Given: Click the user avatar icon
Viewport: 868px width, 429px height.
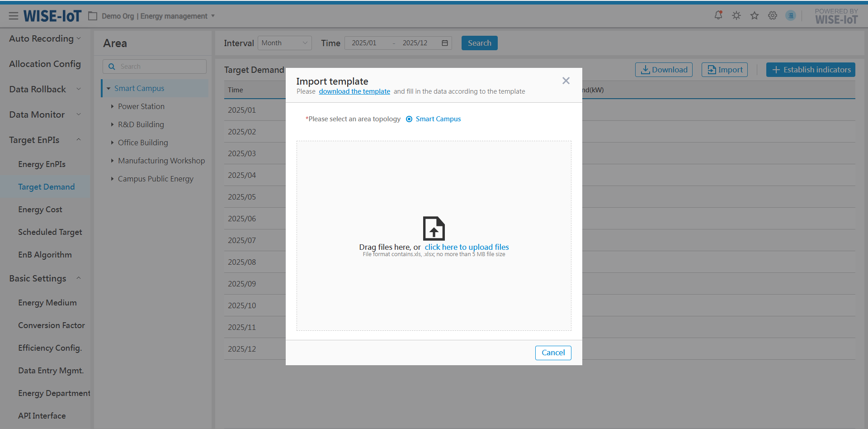Looking at the screenshot, I should 791,15.
